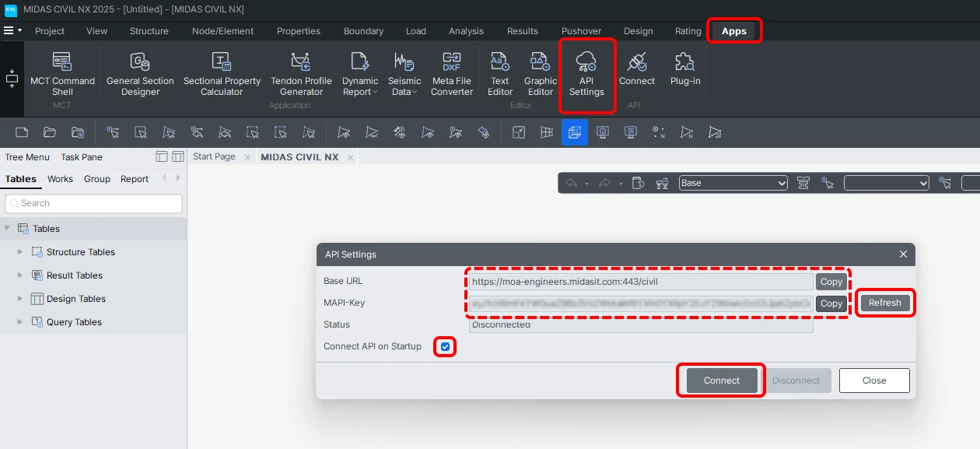Close the Start Page tab
Screen dimensions: 980x449
(x=247, y=157)
